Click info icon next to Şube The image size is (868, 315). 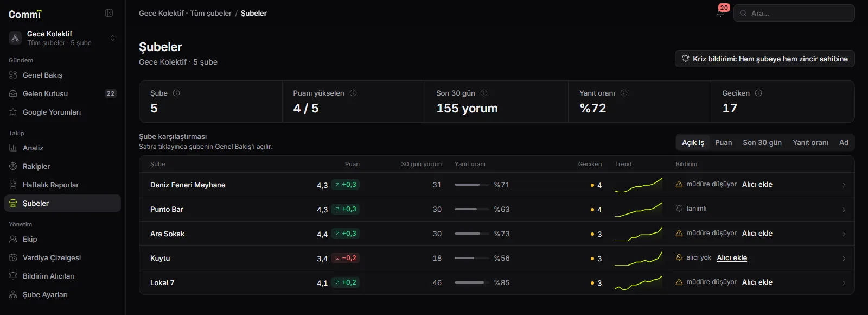[x=176, y=93]
